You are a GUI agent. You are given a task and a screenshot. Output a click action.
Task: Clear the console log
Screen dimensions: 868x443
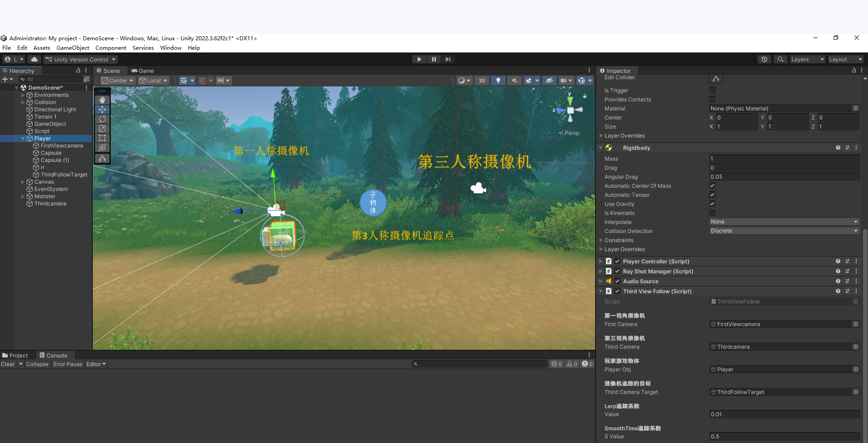click(8, 364)
